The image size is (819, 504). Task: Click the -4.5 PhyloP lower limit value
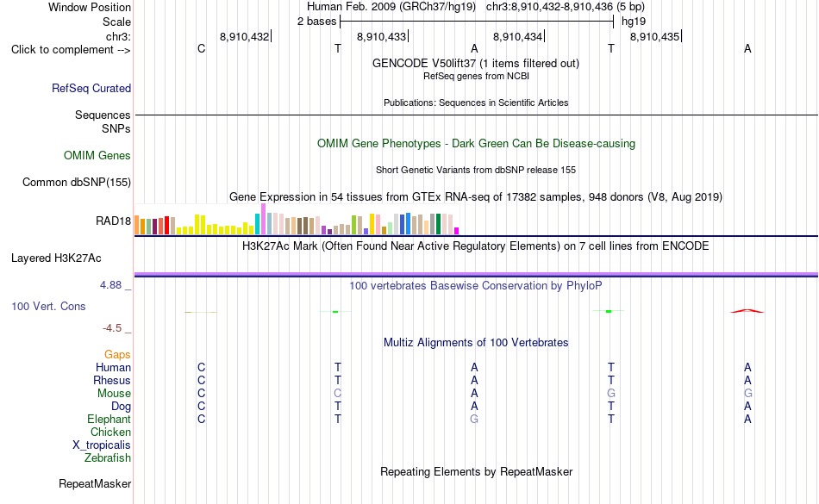pyautogui.click(x=112, y=327)
